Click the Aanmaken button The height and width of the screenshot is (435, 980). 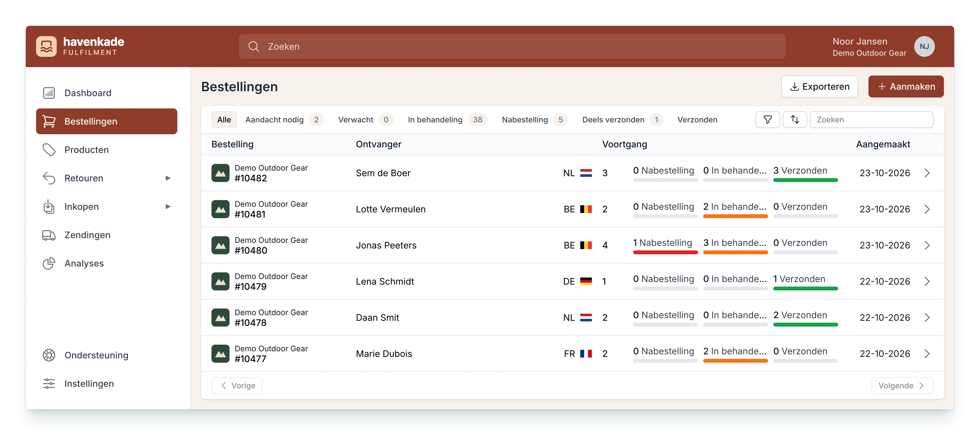tap(906, 86)
